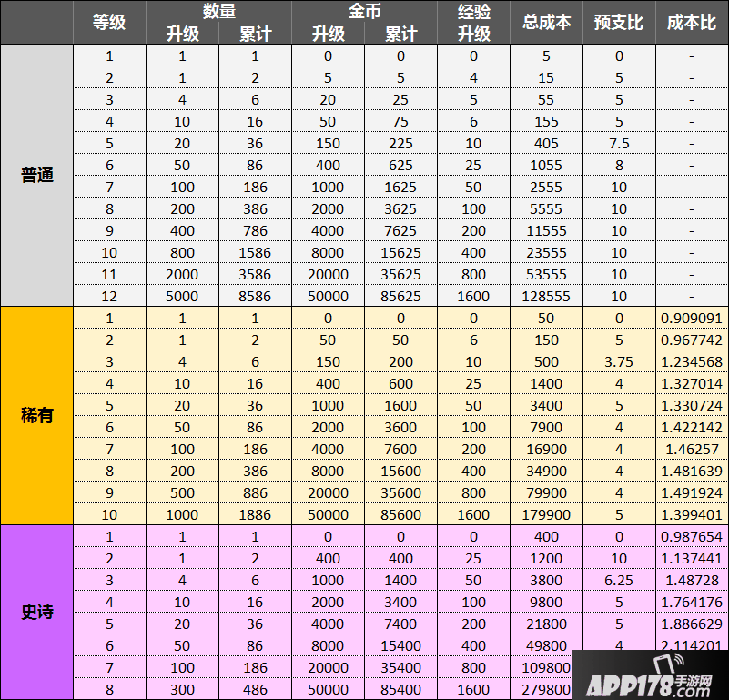Viewport: 729px width, 700px height.
Task: Click the cumulative quantity cell 8586
Action: pos(255,296)
